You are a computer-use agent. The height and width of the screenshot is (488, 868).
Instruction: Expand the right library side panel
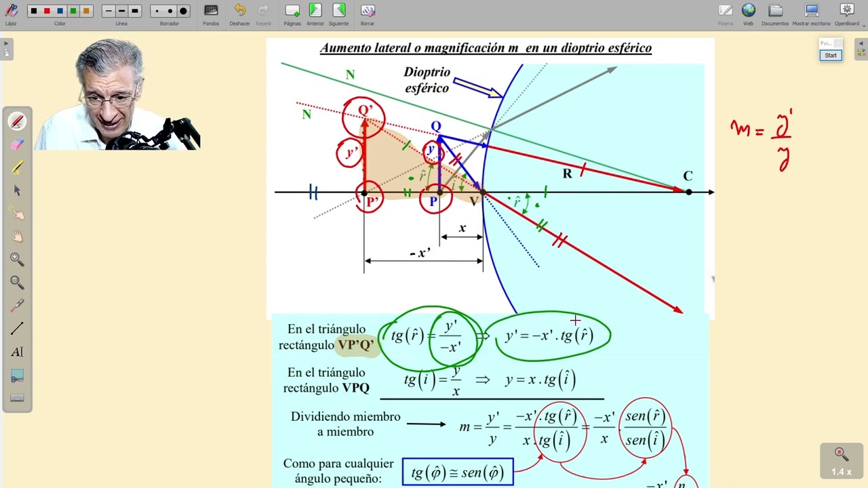coord(861,49)
